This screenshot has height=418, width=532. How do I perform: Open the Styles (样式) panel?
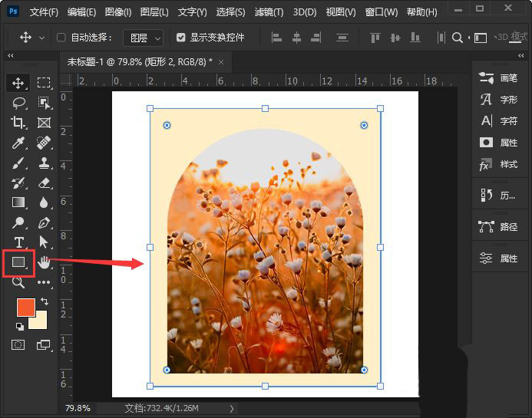[x=498, y=165]
